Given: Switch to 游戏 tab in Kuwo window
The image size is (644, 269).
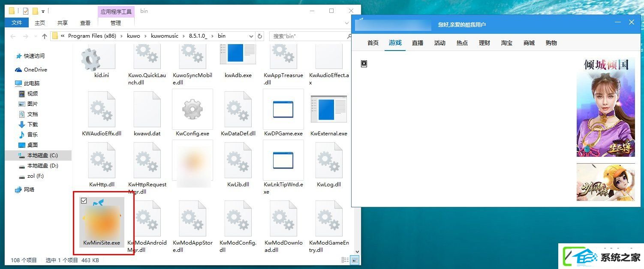Looking at the screenshot, I should (x=395, y=43).
